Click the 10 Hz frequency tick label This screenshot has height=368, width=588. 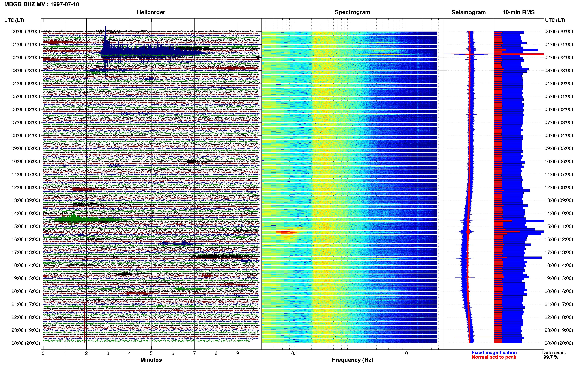pyautogui.click(x=405, y=353)
